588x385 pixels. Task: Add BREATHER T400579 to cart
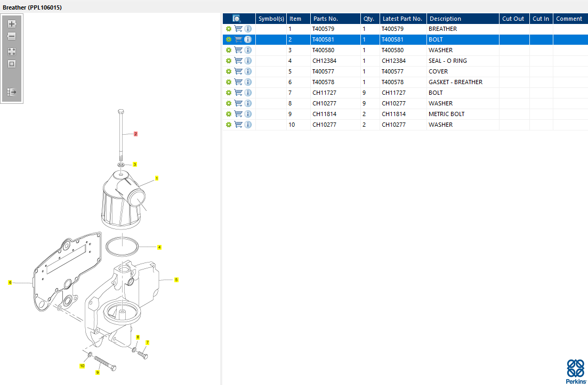[238, 28]
